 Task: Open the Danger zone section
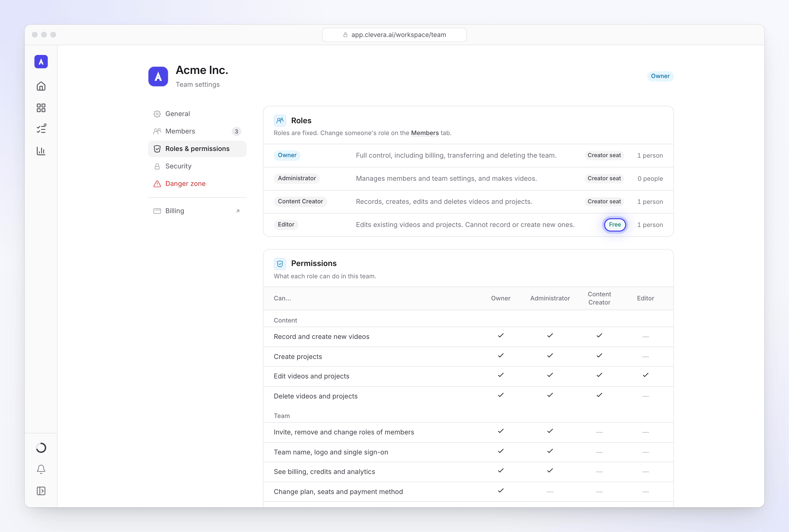click(x=197, y=184)
